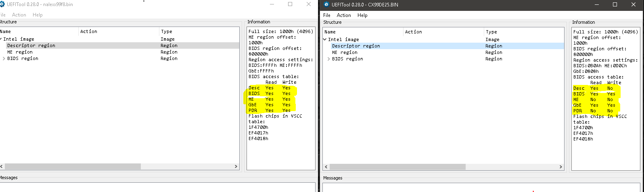Open Action menu in CX99DE25.BIN window
The width and height of the screenshot is (644, 192).
[344, 15]
